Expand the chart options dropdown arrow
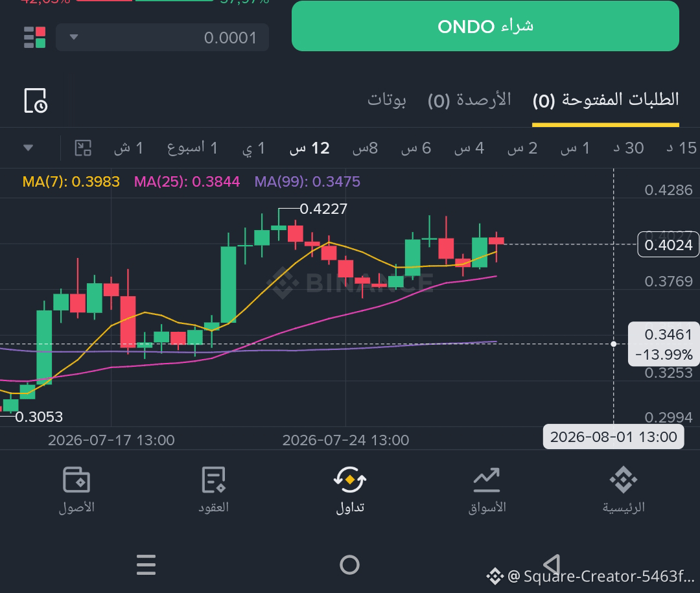 click(x=28, y=148)
